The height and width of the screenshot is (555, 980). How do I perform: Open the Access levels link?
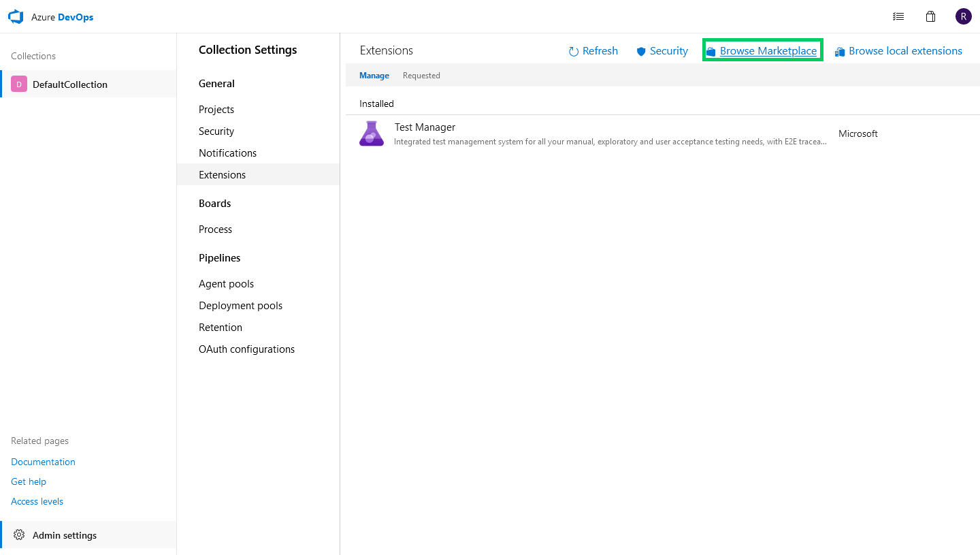37,501
